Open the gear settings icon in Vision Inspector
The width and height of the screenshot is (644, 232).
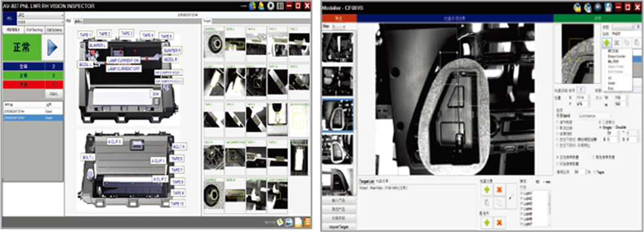270,6
